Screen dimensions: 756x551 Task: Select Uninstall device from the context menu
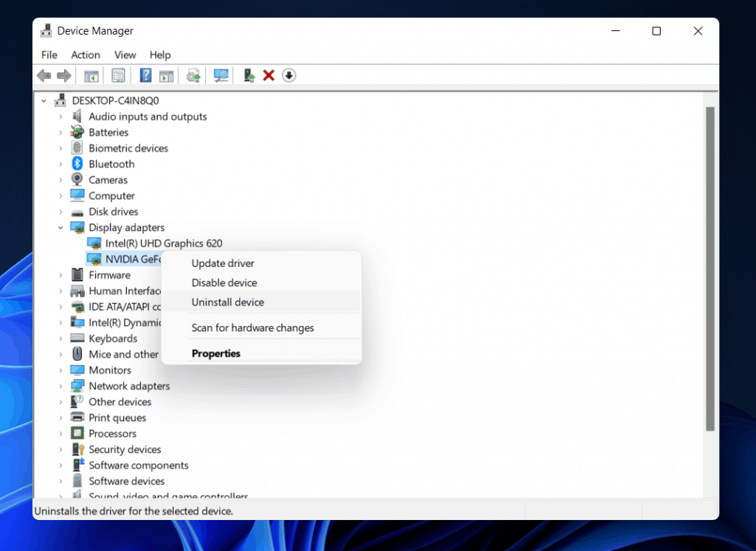[226, 302]
